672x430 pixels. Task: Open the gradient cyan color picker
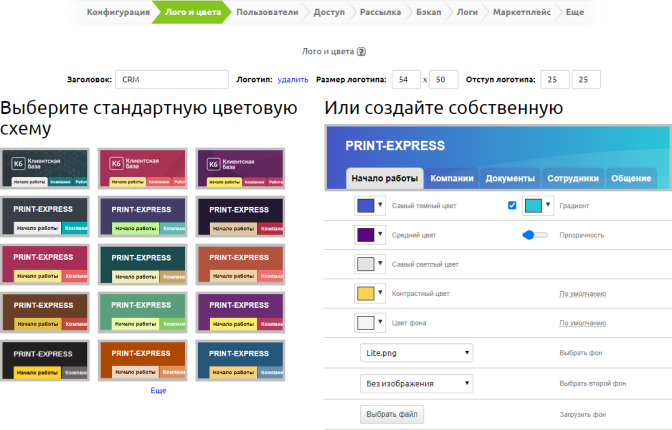click(538, 206)
